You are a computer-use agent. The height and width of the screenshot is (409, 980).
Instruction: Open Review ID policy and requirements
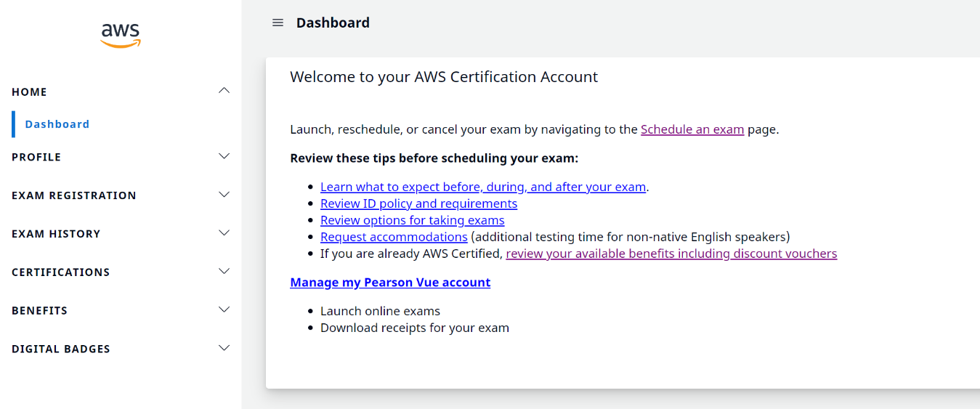pos(418,203)
